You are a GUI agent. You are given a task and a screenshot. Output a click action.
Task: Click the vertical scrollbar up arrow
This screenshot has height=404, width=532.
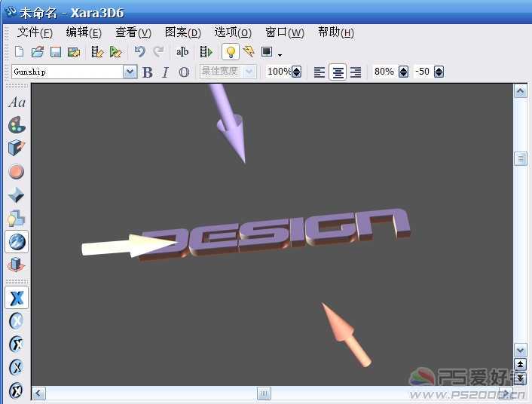520,91
